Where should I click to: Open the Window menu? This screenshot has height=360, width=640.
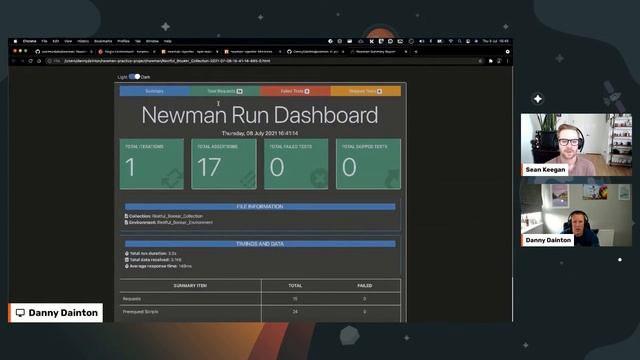[x=152, y=41]
